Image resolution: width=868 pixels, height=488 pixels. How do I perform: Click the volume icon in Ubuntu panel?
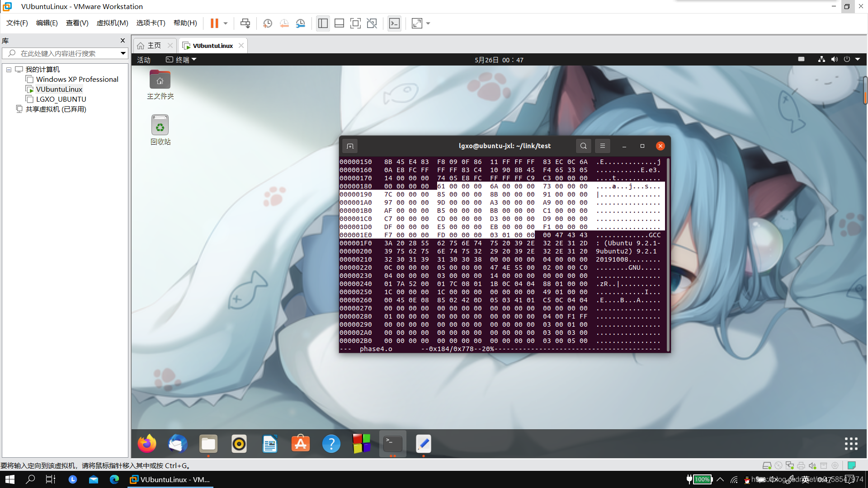(x=834, y=59)
